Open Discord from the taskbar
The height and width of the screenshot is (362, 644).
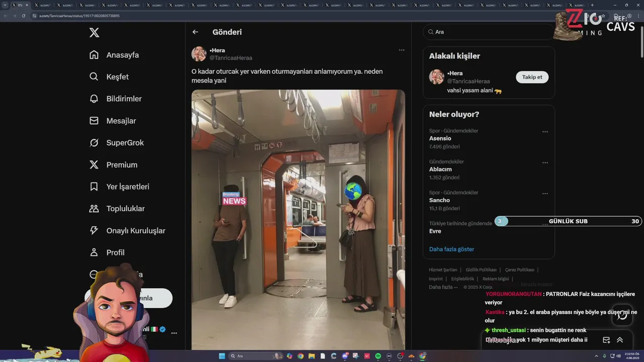point(345,356)
